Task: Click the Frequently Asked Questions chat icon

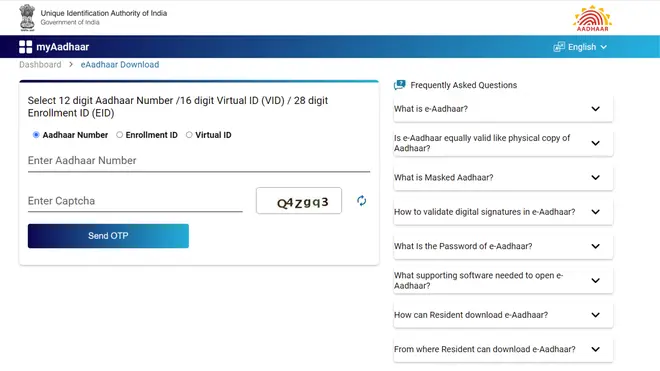Action: [399, 85]
